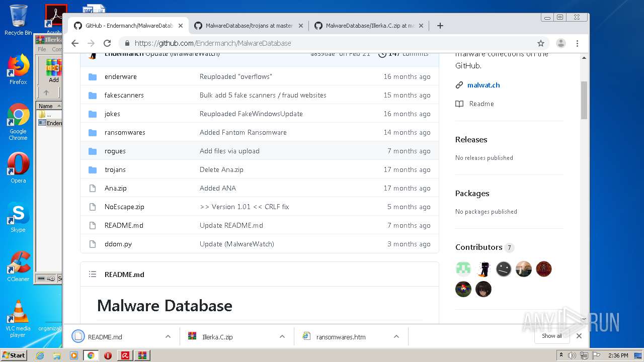Open VLC media player desktop shortcut
The height and width of the screenshot is (362, 644).
pyautogui.click(x=18, y=319)
